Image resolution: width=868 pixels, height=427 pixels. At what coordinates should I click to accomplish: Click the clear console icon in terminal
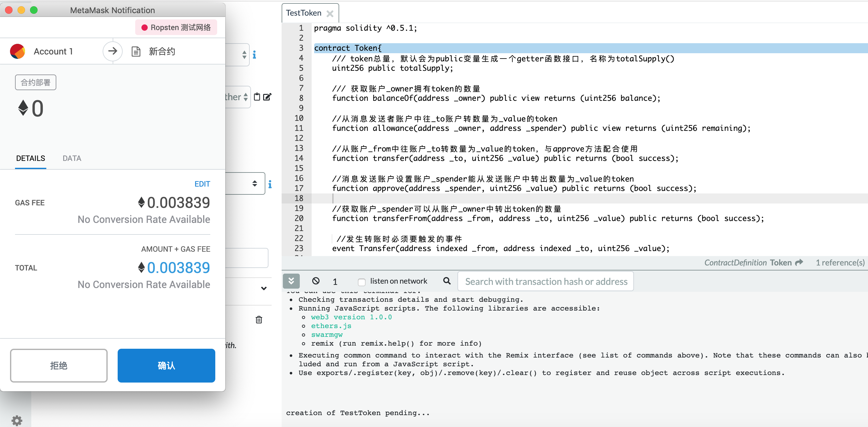(315, 281)
